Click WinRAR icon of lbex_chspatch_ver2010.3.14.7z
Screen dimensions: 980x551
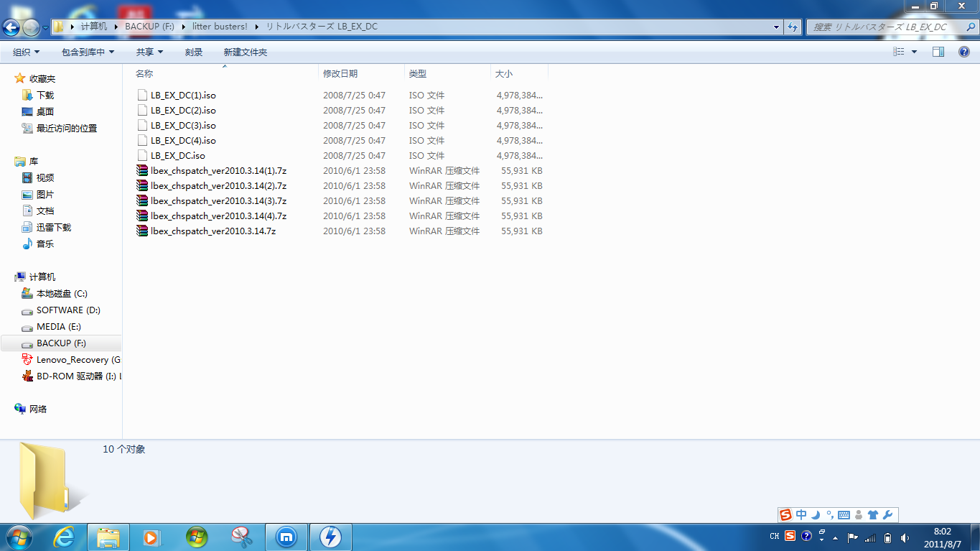142,231
